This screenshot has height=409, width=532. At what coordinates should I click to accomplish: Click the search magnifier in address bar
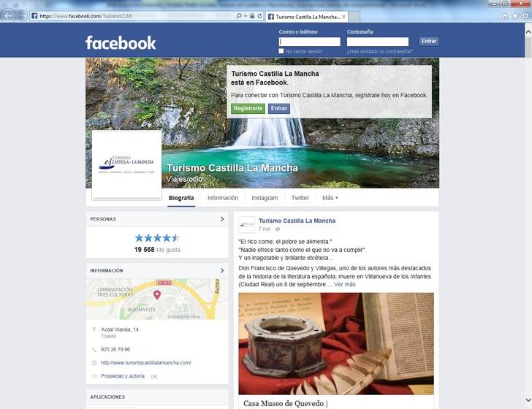(x=239, y=16)
